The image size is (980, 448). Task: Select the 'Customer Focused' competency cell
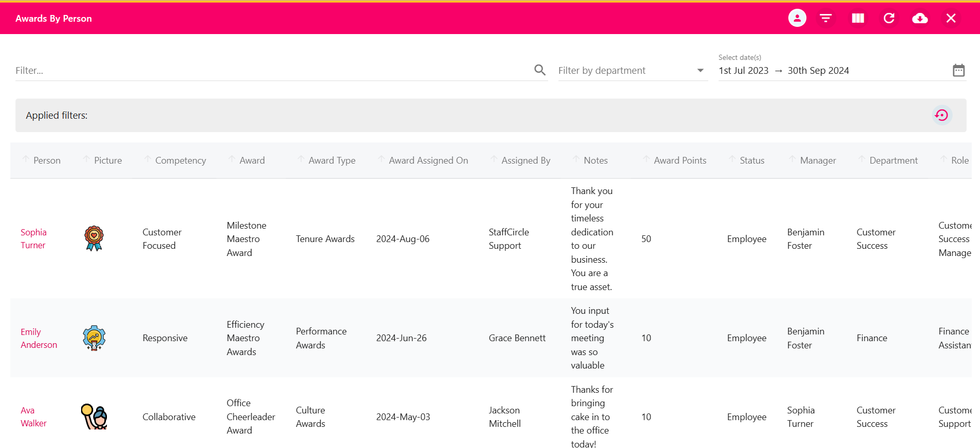(x=162, y=239)
